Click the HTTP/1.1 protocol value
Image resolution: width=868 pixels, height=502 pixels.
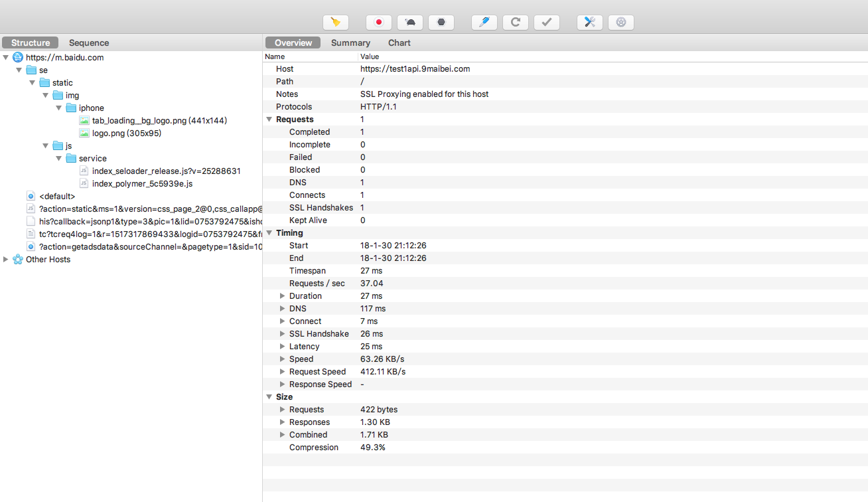point(378,107)
